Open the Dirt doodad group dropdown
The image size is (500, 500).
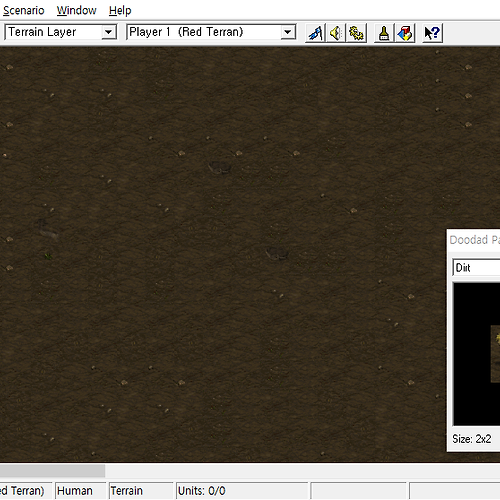point(476,268)
